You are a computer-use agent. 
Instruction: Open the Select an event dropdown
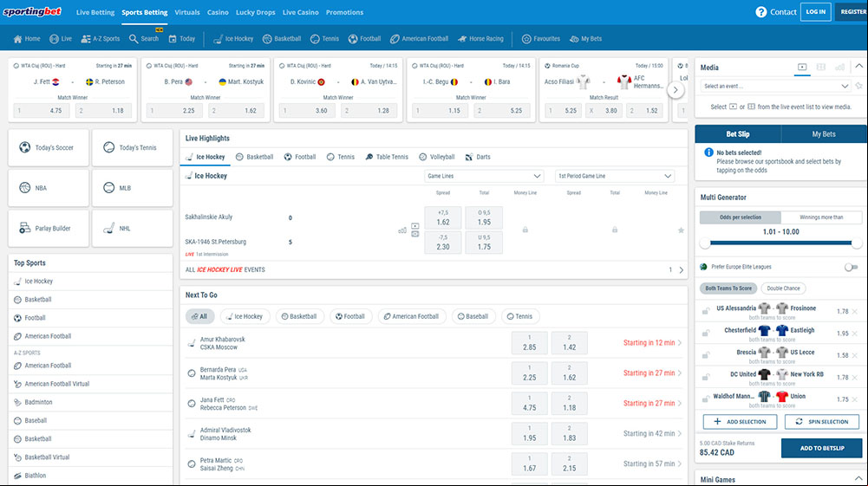click(x=775, y=87)
